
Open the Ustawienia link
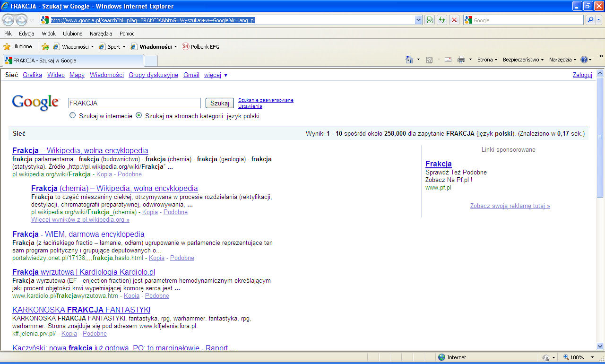(250, 106)
